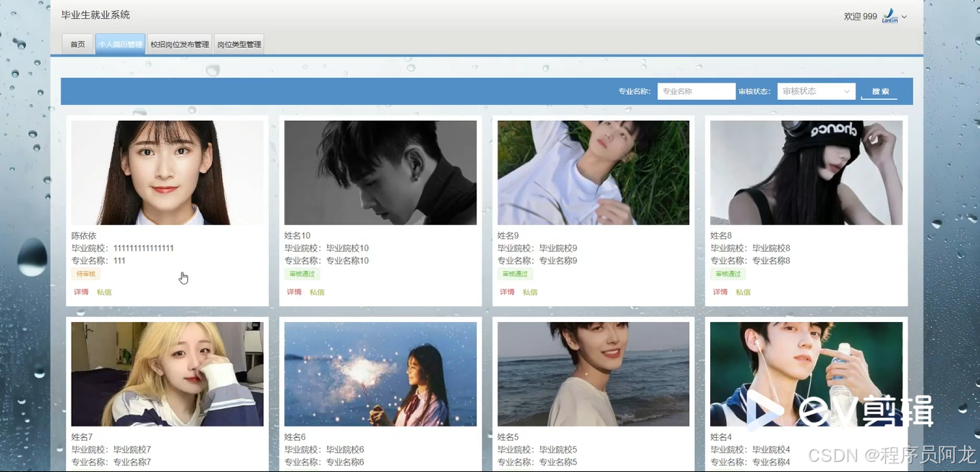Image resolution: width=980 pixels, height=472 pixels.
Task: Click the 搜索 button
Action: [x=880, y=92]
